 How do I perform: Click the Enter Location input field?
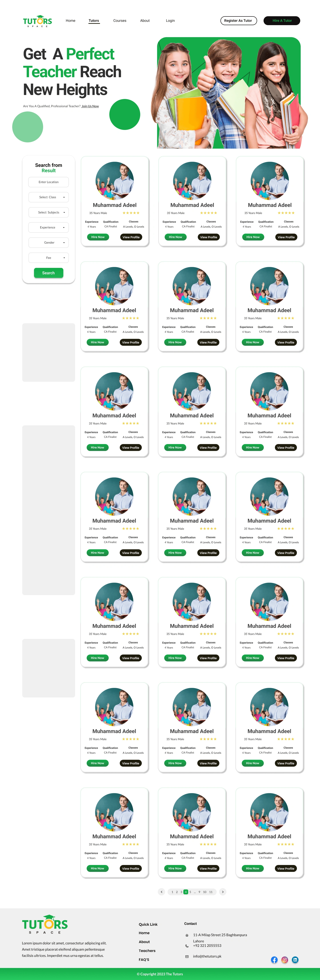[x=49, y=182]
